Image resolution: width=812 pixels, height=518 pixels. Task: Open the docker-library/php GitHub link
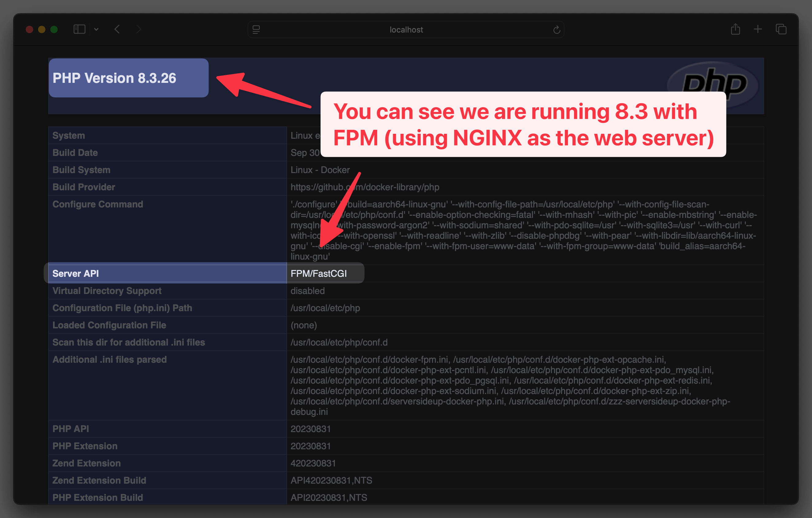(365, 187)
